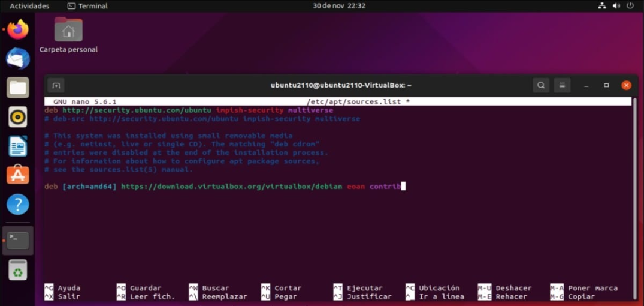Open LibreOffice Writer from dock
The width and height of the screenshot is (644, 306).
pyautogui.click(x=17, y=146)
